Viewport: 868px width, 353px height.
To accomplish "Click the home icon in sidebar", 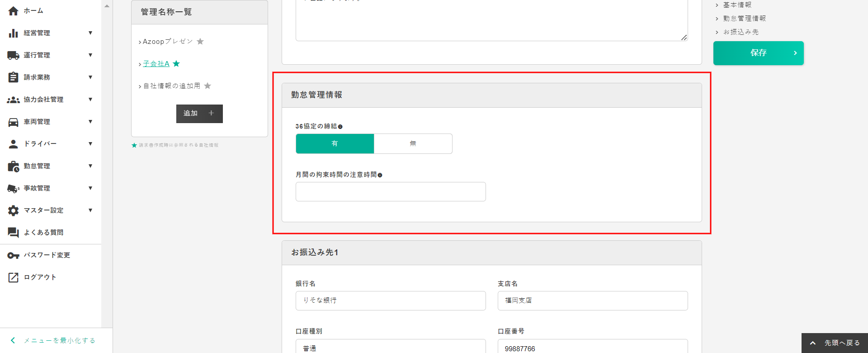I will coord(14,11).
